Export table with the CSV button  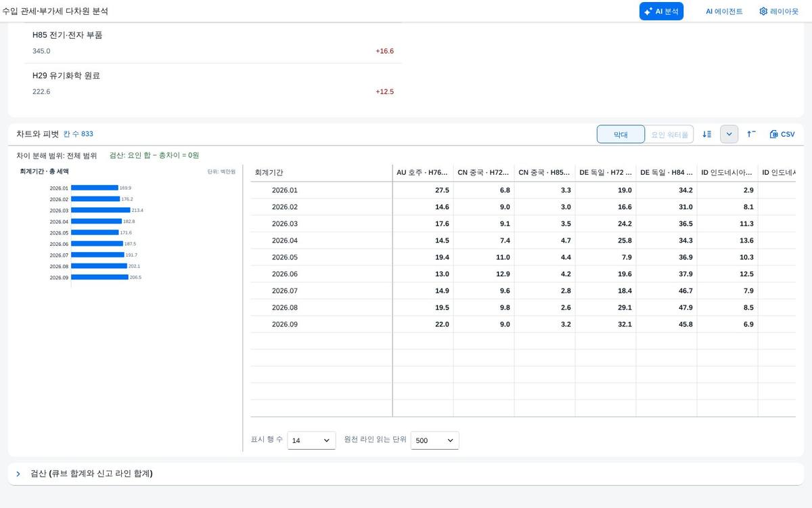[782, 134]
